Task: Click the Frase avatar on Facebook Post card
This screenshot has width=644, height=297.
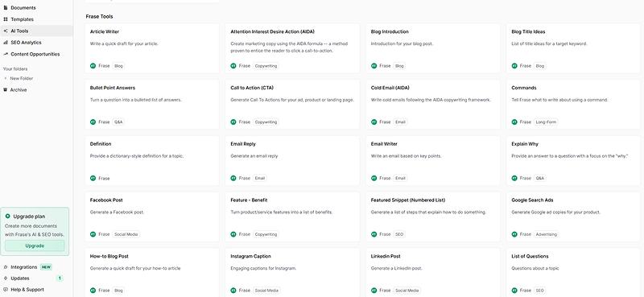Action: (93, 234)
